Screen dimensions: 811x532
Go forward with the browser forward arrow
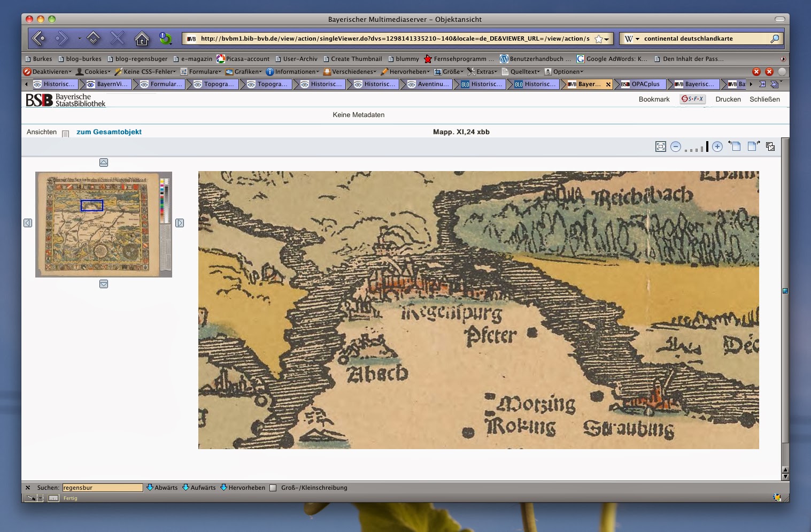(x=62, y=38)
